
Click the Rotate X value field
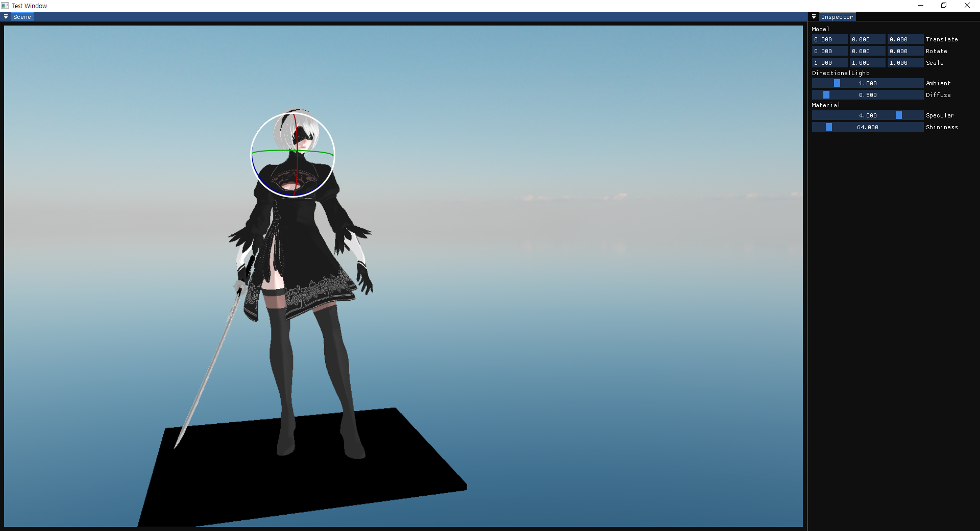click(x=830, y=51)
